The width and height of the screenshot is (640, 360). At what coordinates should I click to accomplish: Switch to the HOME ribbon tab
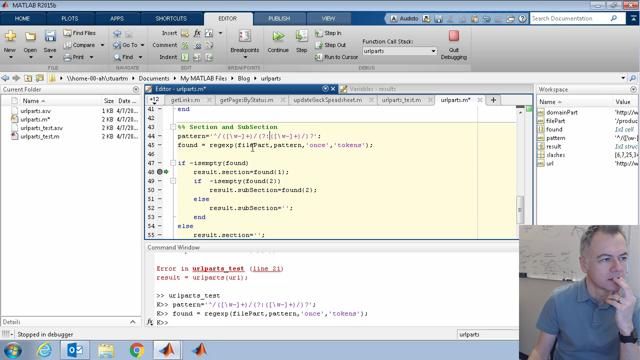click(22, 19)
